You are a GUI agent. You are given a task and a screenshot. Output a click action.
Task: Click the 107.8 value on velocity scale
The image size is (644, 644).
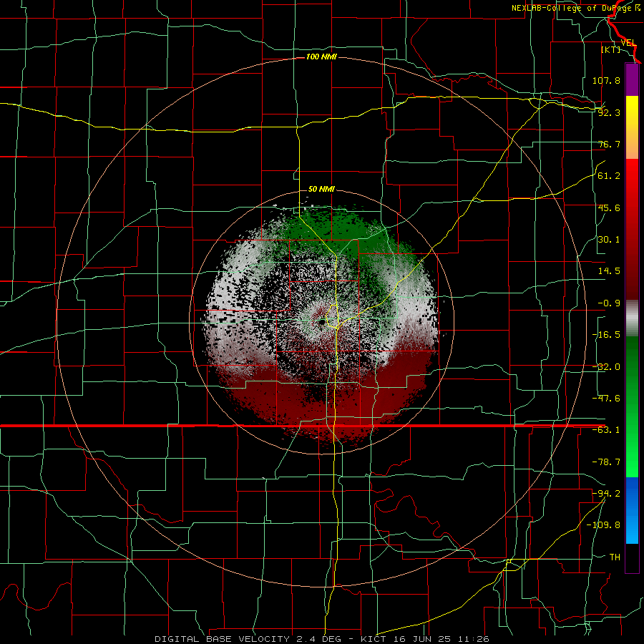click(x=606, y=80)
